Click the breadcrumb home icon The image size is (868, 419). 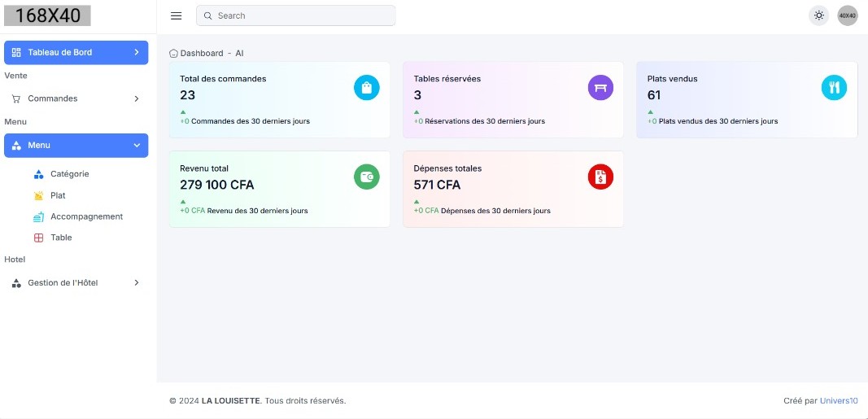click(173, 54)
